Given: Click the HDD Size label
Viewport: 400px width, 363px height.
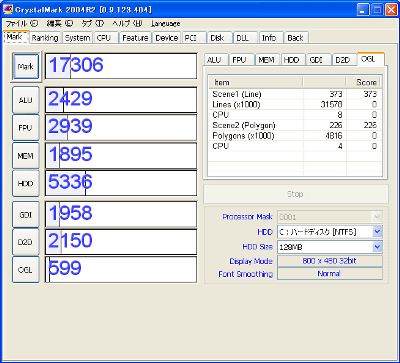Looking at the screenshot, I should click(257, 247).
